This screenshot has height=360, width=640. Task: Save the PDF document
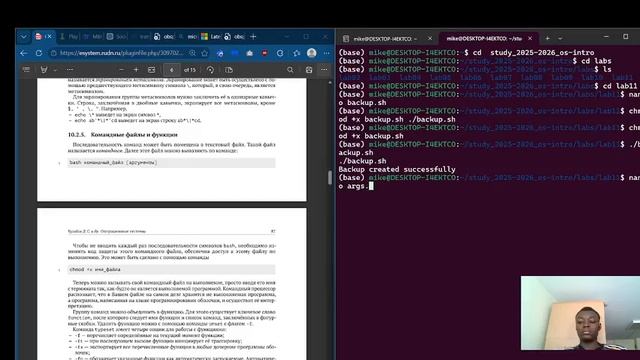point(309,70)
